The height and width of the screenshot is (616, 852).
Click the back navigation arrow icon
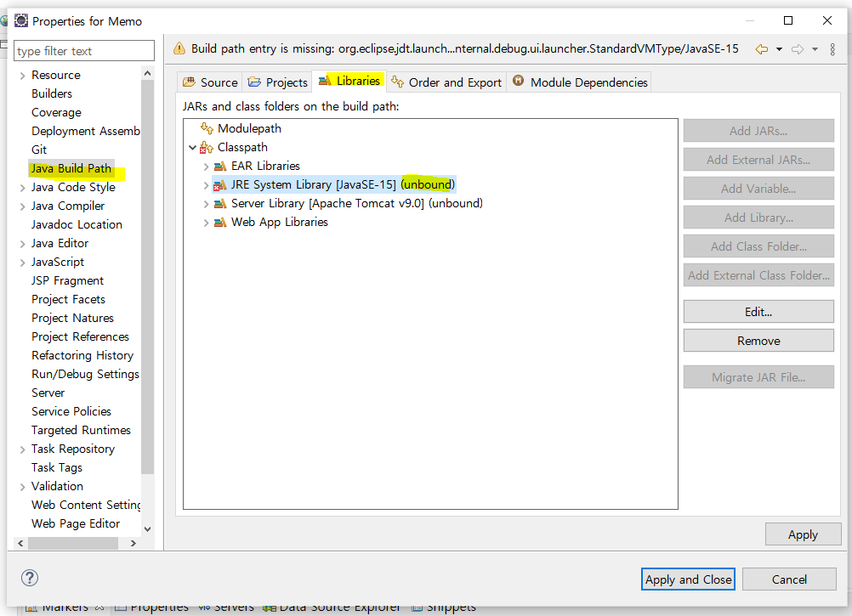762,49
